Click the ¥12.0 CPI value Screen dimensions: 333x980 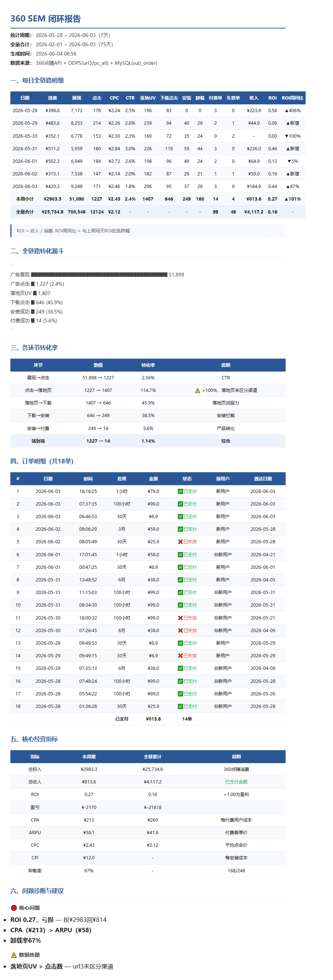click(x=89, y=858)
